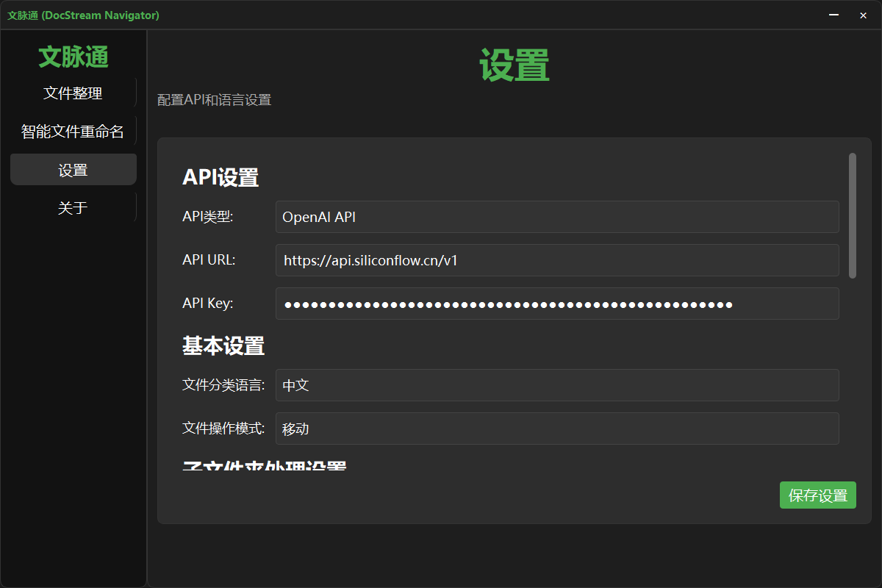Click the 文件分类语言: label

[223, 385]
